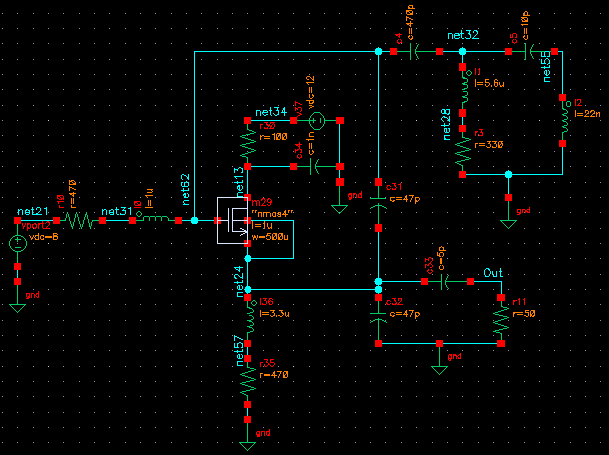
Task: Click the l=22n value text
Action: (587, 114)
